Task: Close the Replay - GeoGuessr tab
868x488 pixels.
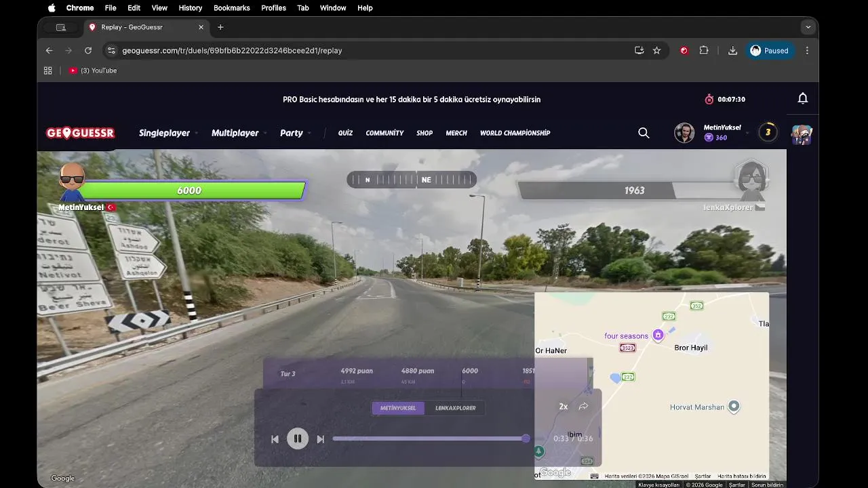Action: tap(201, 27)
